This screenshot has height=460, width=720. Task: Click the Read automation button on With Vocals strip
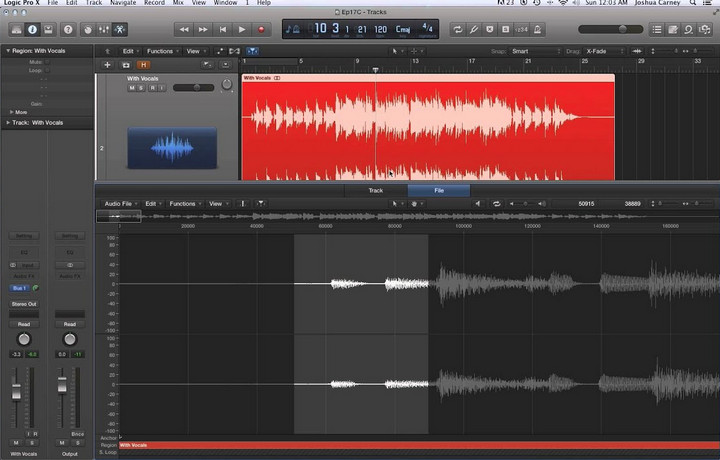23,324
